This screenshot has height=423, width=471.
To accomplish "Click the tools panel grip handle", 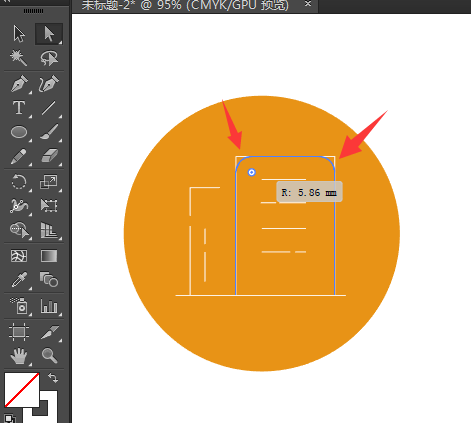I will pos(33,11).
